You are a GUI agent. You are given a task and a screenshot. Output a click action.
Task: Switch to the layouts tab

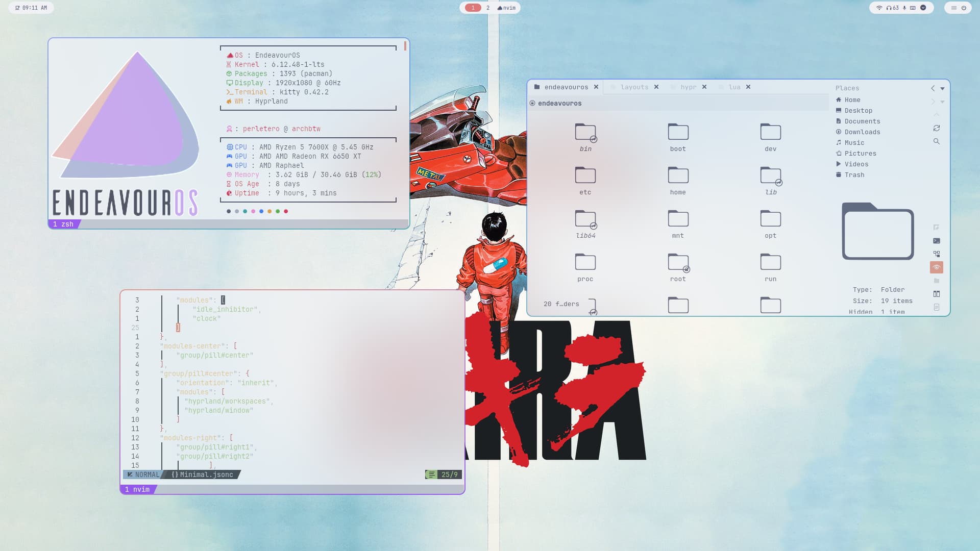click(x=634, y=87)
